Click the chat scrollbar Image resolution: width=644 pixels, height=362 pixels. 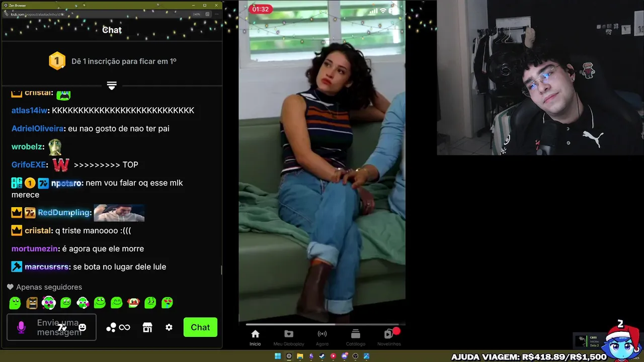point(221,270)
